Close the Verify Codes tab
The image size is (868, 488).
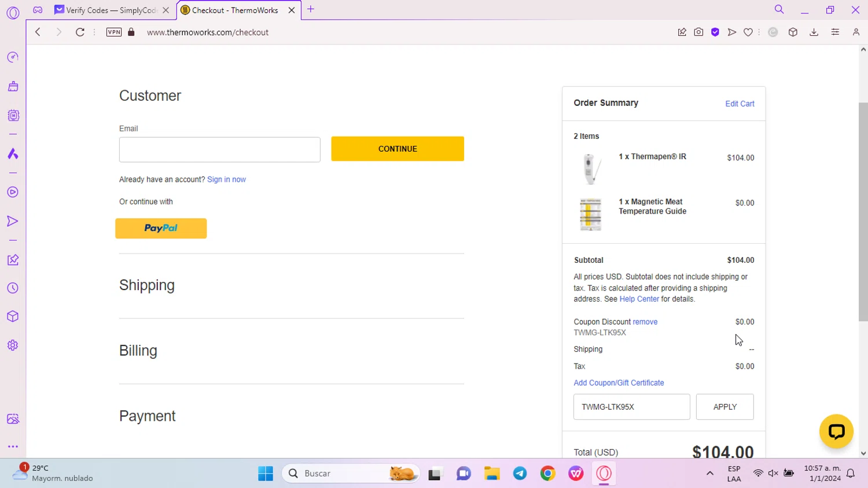165,10
